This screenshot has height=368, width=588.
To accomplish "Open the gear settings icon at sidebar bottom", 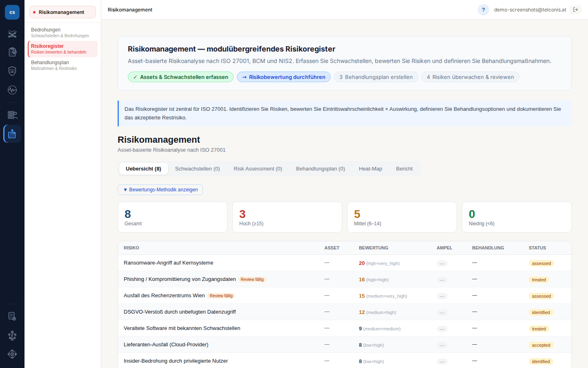I will [12, 354].
